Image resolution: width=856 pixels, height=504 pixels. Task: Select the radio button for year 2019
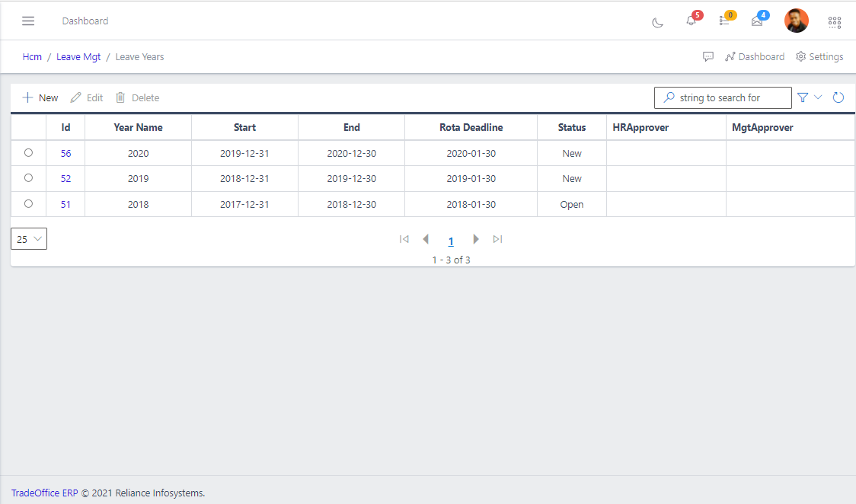point(28,178)
